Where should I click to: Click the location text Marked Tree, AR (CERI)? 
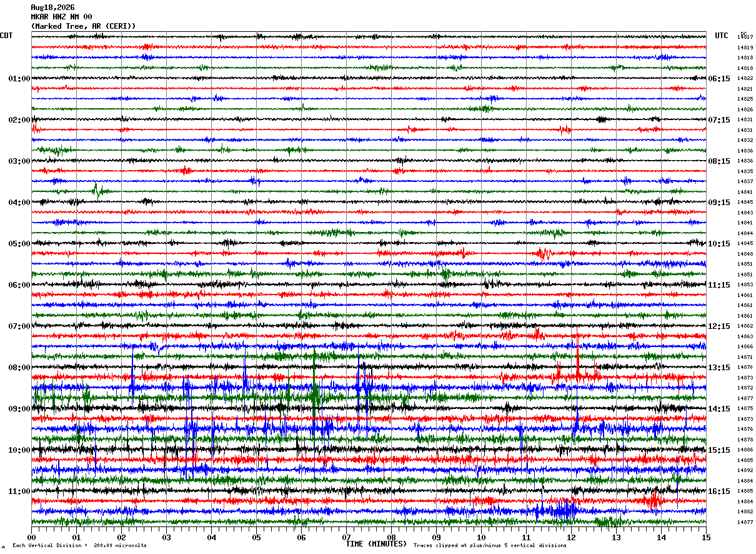(83, 26)
